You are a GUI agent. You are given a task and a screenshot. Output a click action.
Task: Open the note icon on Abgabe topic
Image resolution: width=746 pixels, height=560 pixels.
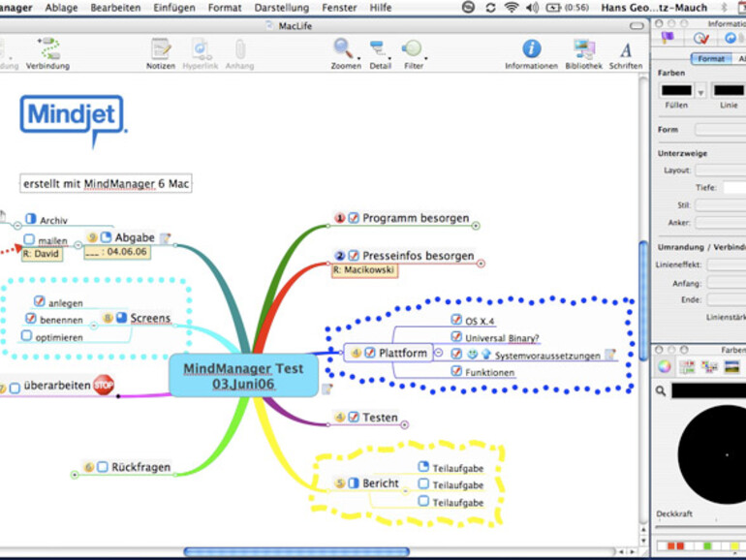click(165, 237)
